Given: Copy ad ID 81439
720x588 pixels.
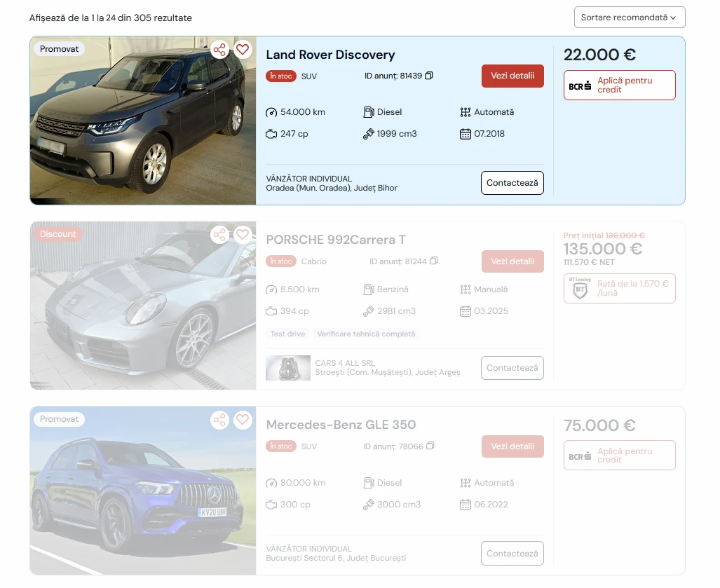Looking at the screenshot, I should 429,76.
